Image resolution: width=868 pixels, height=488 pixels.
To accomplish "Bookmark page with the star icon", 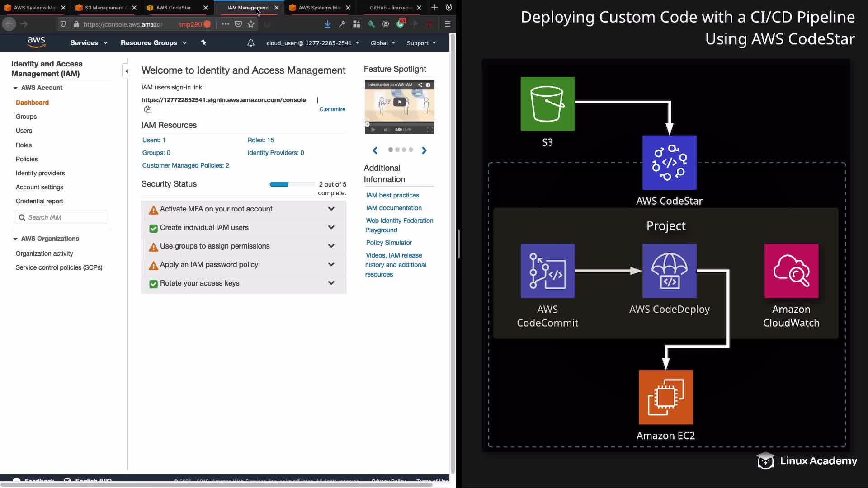I will pyautogui.click(x=251, y=24).
